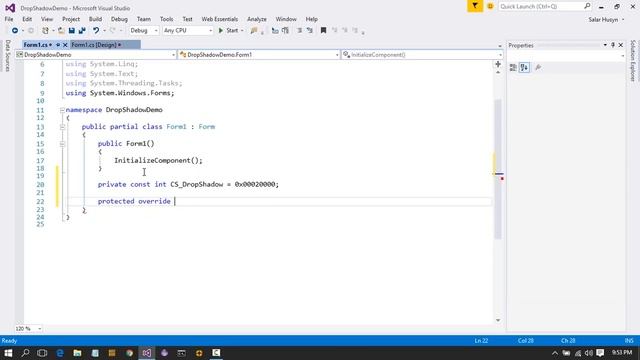Close the Form1.cs tab
This screenshot has height=360, width=640.
click(x=65, y=45)
